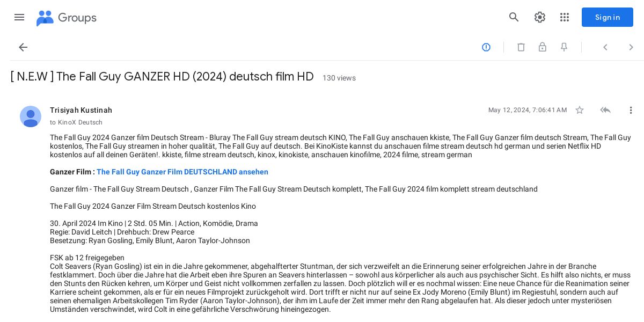The width and height of the screenshot is (644, 322).
Task: Click the pin conversation icon
Action: click(x=564, y=47)
